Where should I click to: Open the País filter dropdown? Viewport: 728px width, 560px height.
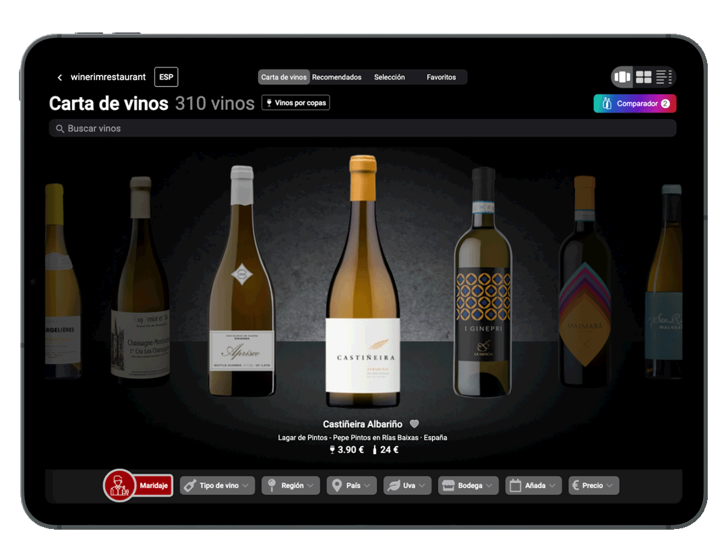coord(351,486)
